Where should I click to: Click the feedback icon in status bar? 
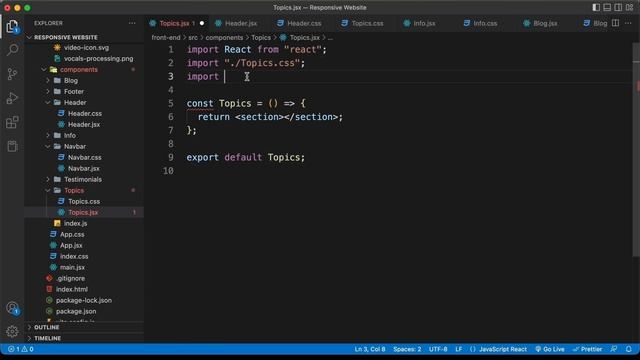pos(614,349)
